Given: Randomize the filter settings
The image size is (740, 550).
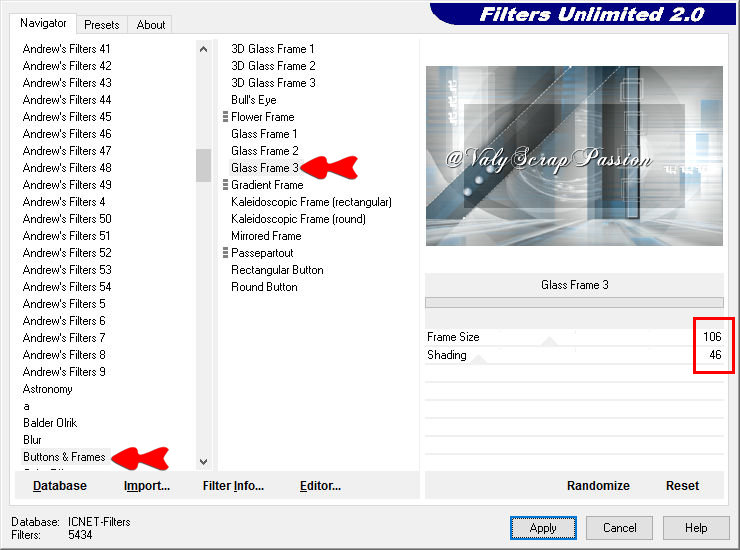Looking at the screenshot, I should point(598,486).
